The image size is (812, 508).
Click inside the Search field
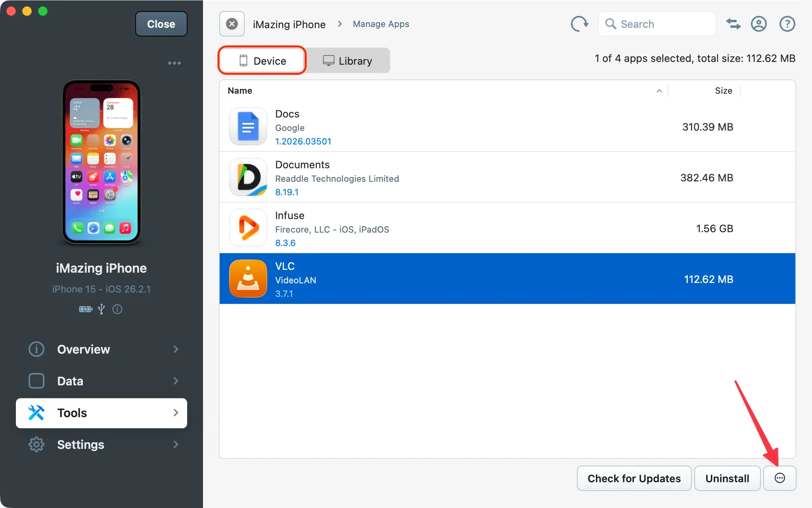656,24
